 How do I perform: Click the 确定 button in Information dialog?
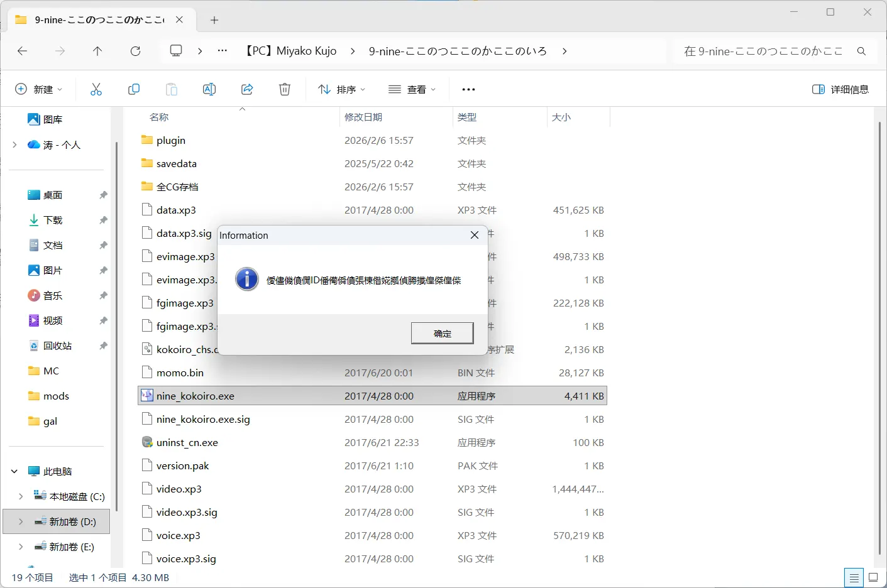point(442,333)
